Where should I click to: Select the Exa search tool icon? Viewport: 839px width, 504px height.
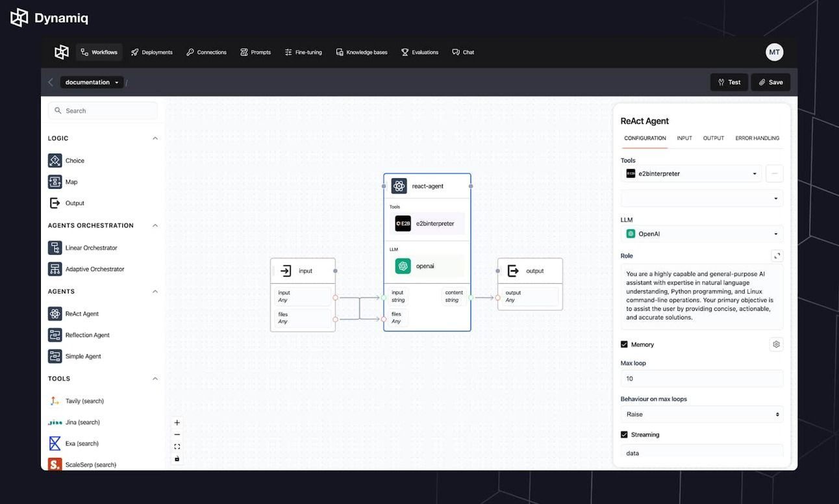pyautogui.click(x=55, y=444)
